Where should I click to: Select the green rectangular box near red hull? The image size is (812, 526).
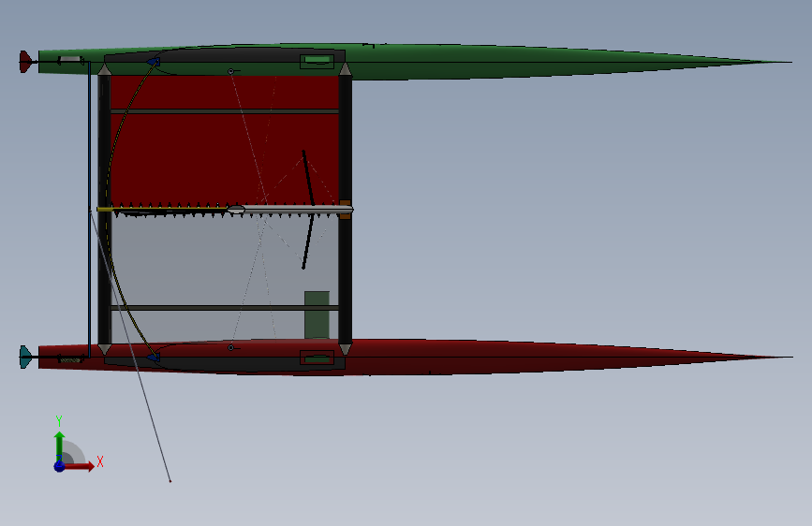[x=317, y=314]
